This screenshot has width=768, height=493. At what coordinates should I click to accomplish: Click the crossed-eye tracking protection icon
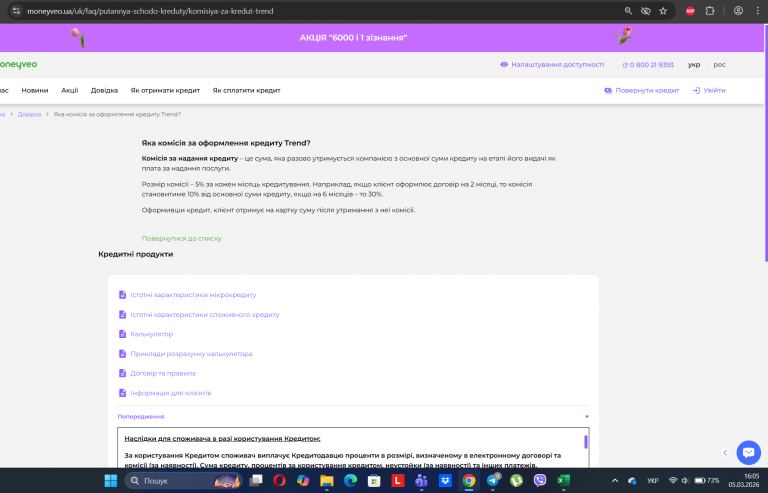click(646, 11)
